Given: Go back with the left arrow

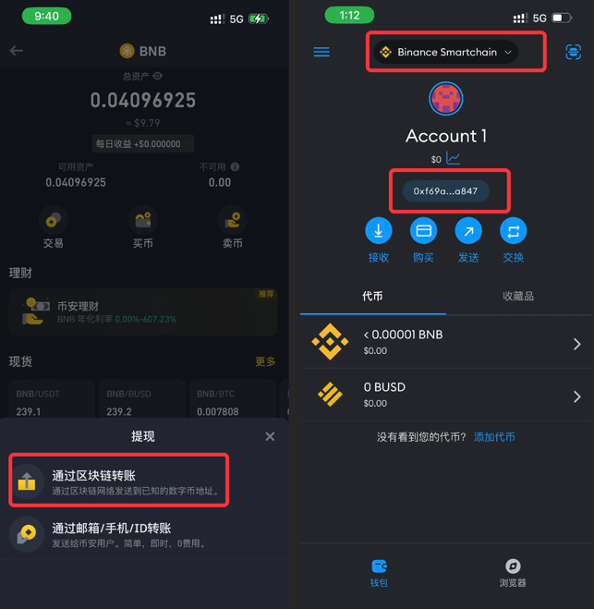Looking at the screenshot, I should (16, 51).
